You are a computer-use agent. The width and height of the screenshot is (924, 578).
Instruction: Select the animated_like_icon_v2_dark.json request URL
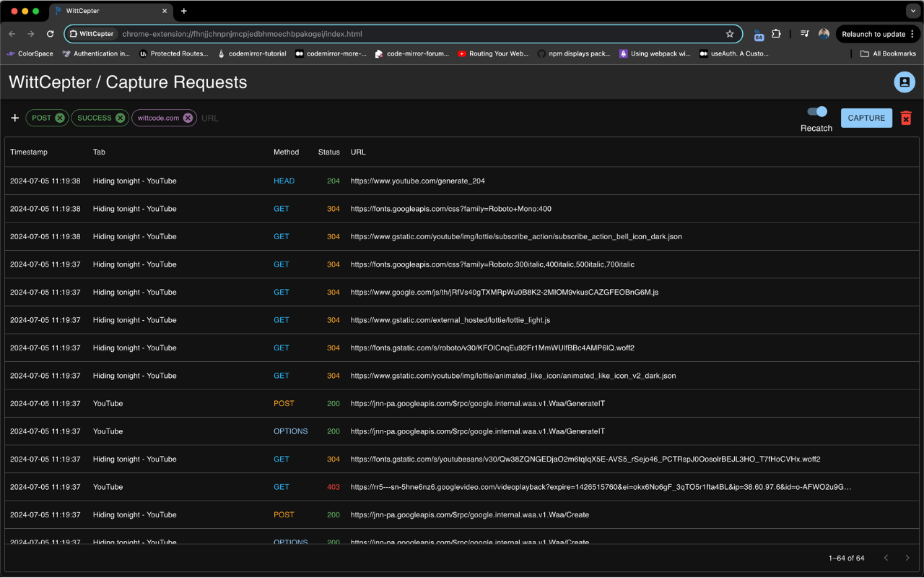[x=513, y=376]
